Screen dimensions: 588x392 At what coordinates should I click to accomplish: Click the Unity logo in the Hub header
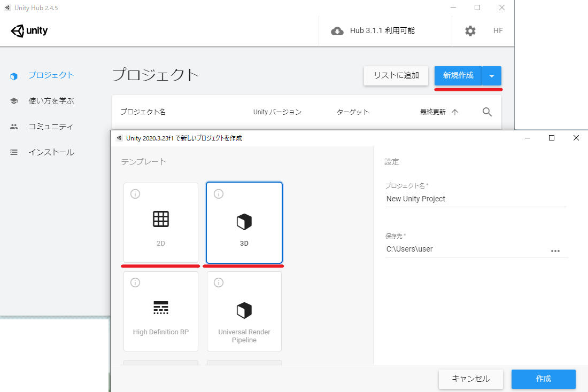[29, 31]
